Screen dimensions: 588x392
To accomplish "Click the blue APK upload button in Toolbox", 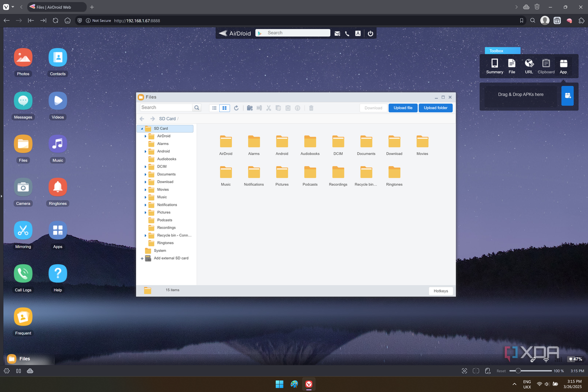I will click(567, 96).
